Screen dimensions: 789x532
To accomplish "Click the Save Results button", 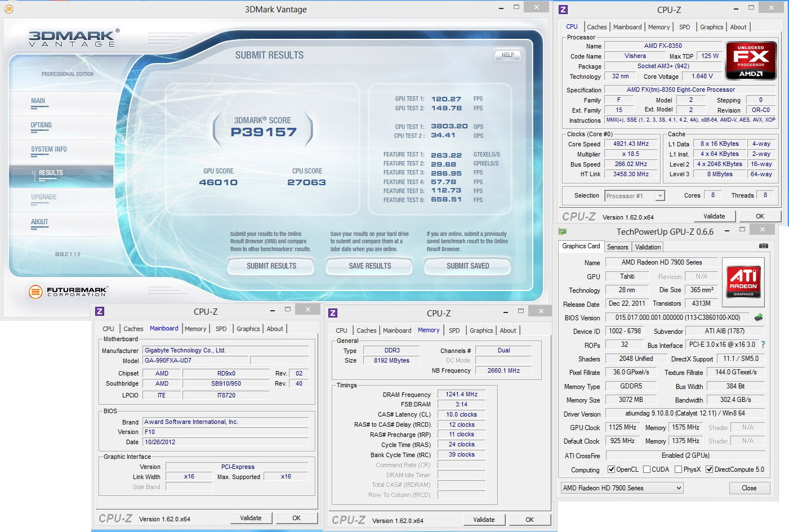I will point(369,266).
